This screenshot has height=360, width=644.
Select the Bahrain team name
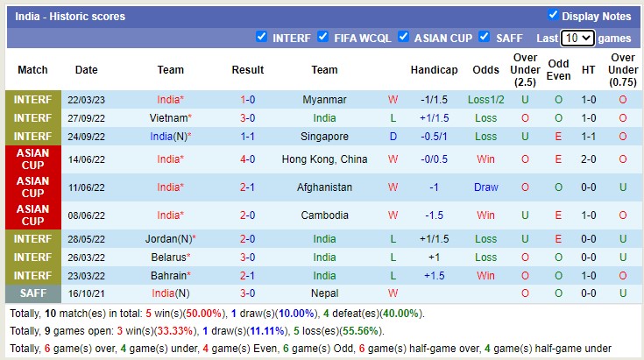[x=168, y=276]
